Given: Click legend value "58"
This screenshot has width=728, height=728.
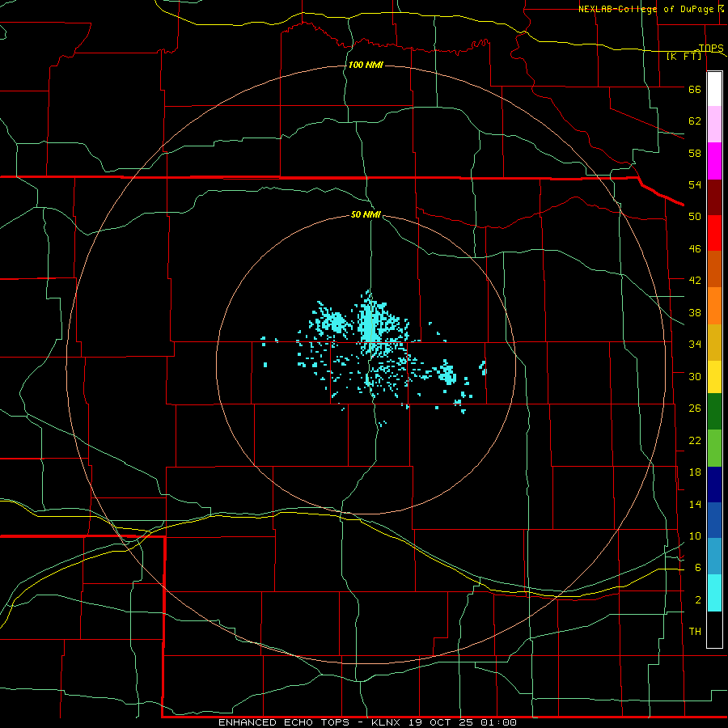Looking at the screenshot, I should 695,153.
